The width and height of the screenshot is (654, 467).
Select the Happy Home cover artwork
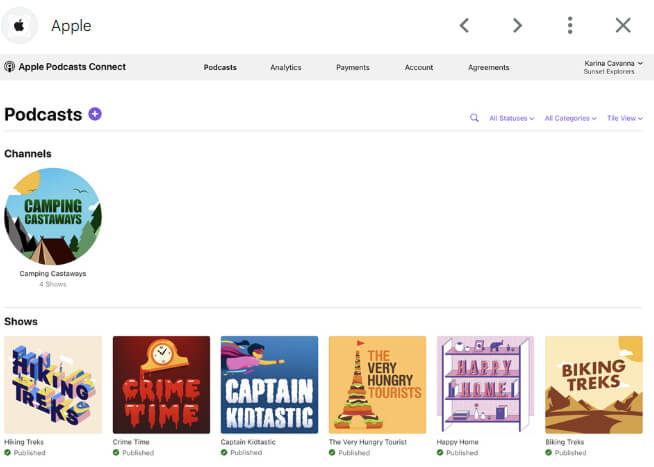click(x=485, y=385)
